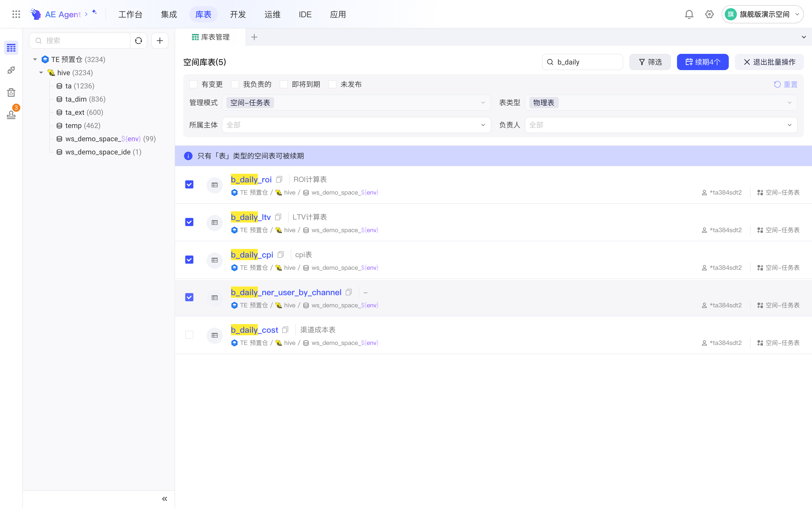Open the app launcher grid icon

coord(16,14)
